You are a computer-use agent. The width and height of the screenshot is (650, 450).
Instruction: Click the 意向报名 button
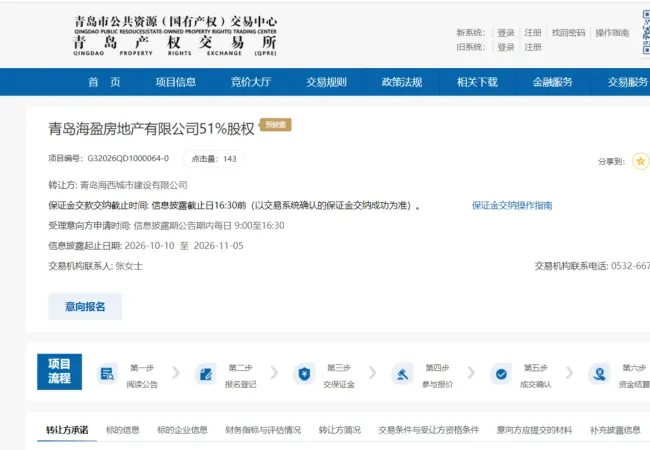coord(85,307)
